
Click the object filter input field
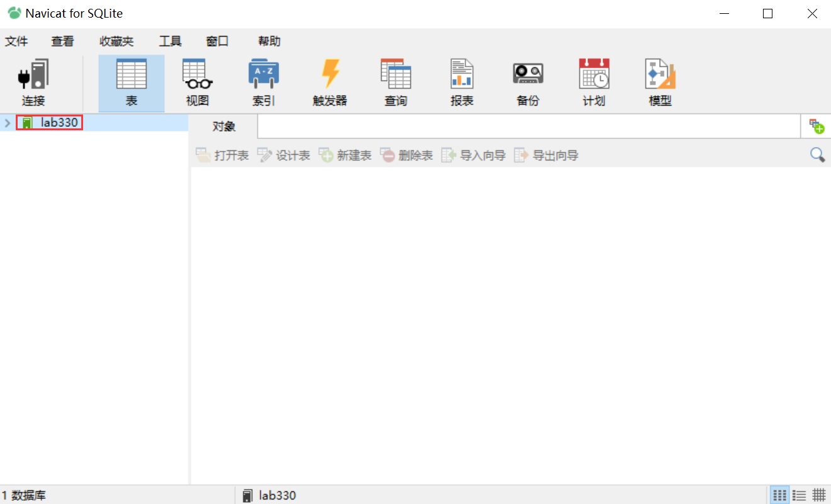(x=529, y=126)
